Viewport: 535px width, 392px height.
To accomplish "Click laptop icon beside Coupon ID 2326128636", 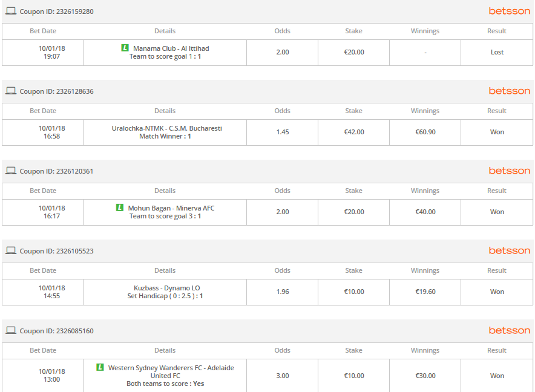I will (x=11, y=91).
